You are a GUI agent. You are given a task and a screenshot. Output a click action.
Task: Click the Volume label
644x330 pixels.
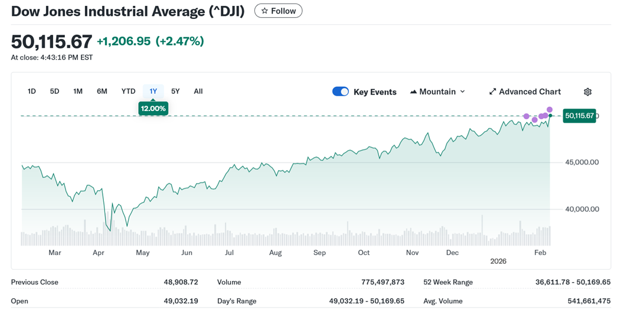click(x=229, y=282)
